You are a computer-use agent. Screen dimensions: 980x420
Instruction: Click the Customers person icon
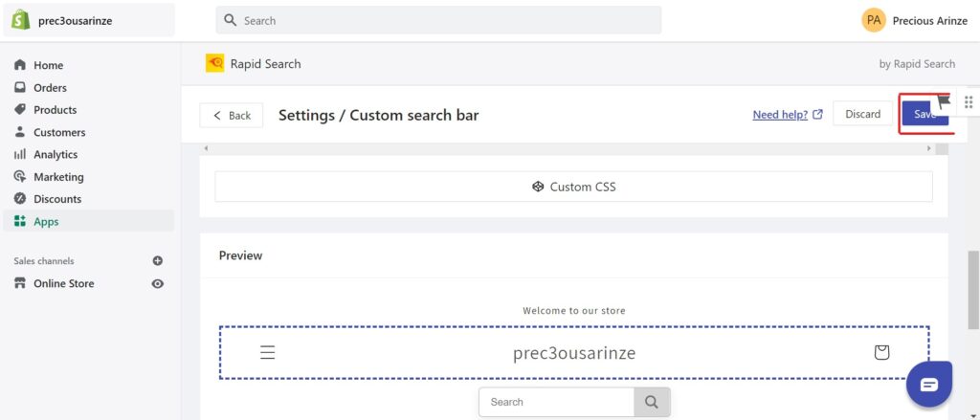[x=20, y=132]
